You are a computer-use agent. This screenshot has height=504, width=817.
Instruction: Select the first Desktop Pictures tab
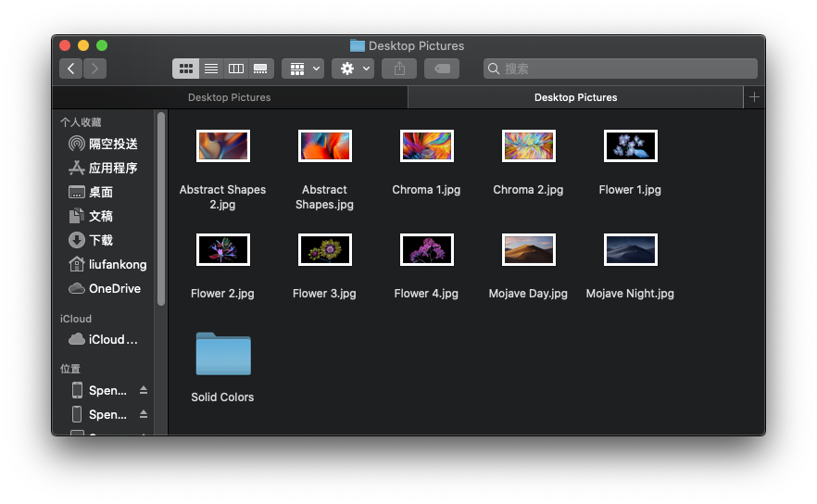[x=229, y=97]
